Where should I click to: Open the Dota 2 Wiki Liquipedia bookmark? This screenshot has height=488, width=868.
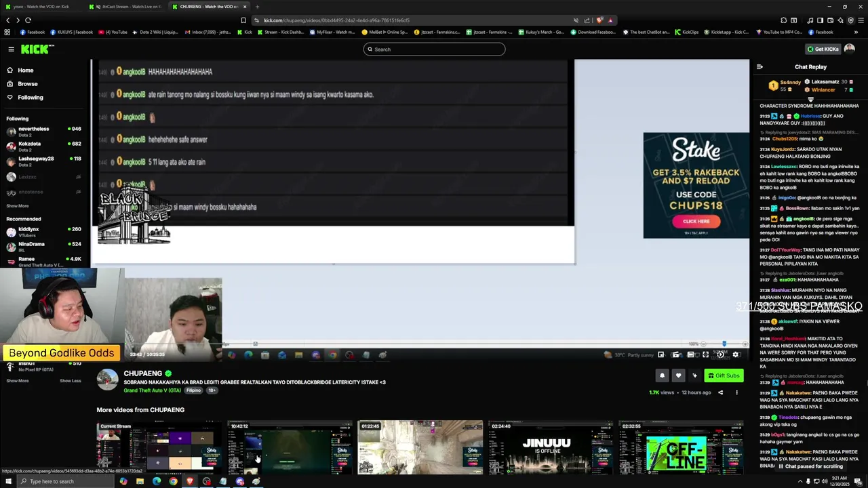coord(155,32)
